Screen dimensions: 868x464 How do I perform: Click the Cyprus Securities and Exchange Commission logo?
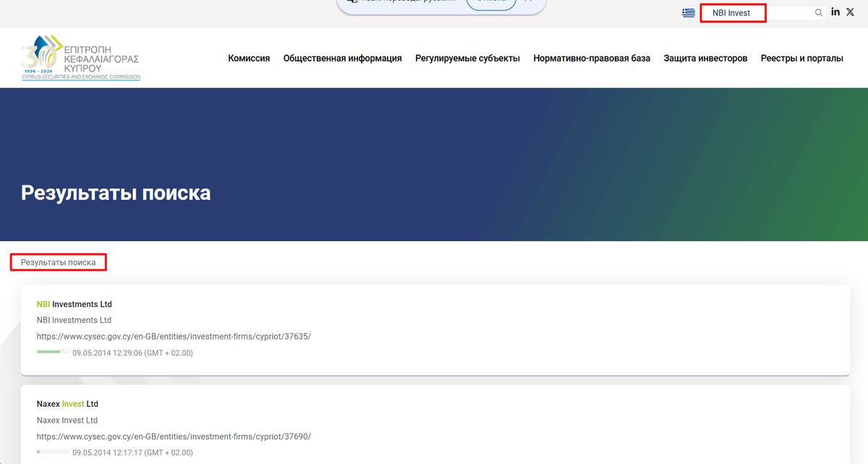pos(81,57)
